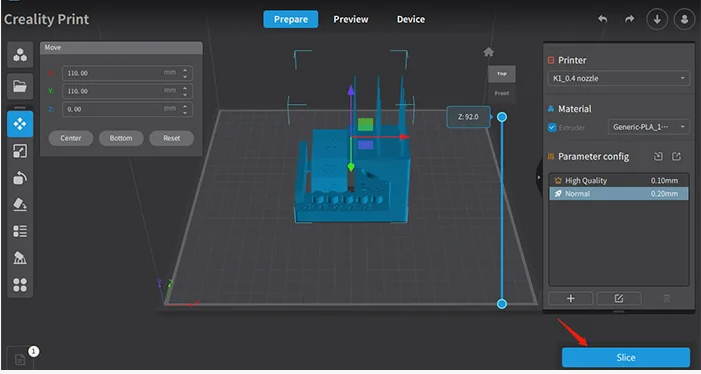Select the High Quality 0.10mm profile
This screenshot has height=374, width=701.
point(619,181)
